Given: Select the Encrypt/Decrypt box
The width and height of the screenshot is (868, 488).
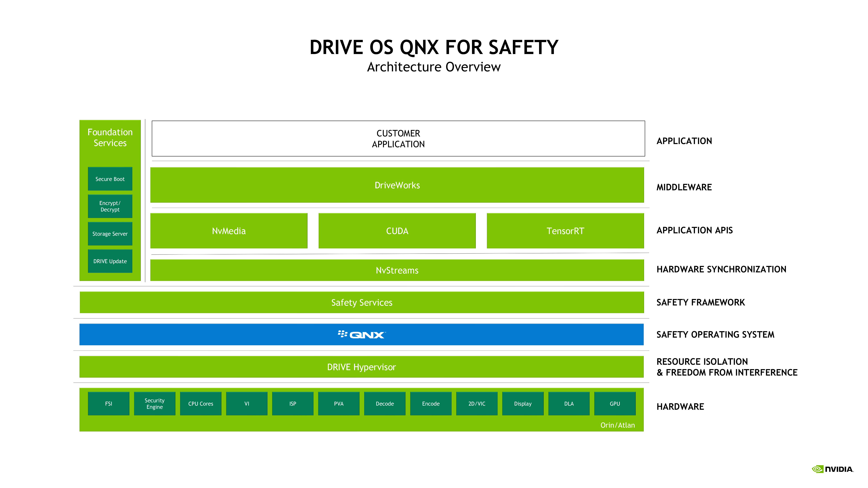Looking at the screenshot, I should 110,206.
